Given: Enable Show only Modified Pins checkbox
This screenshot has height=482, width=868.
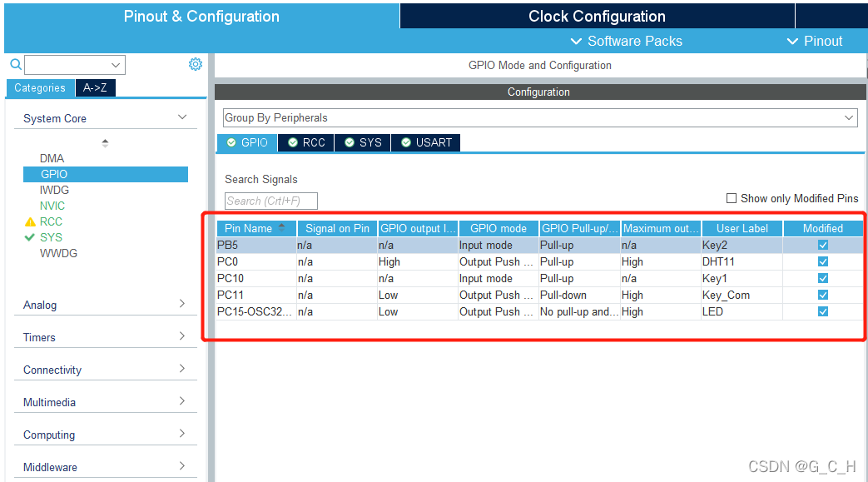Looking at the screenshot, I should click(x=732, y=198).
